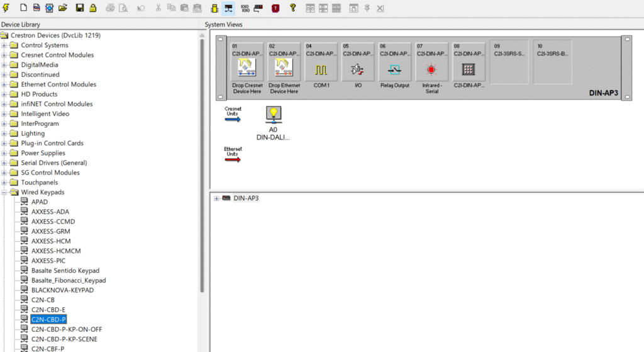Click the Ethernet Units red arrow
The width and height of the screenshot is (644, 352).
tap(233, 159)
